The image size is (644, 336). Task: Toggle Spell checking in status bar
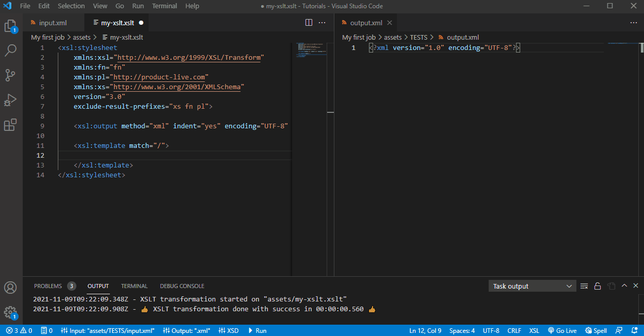point(595,330)
